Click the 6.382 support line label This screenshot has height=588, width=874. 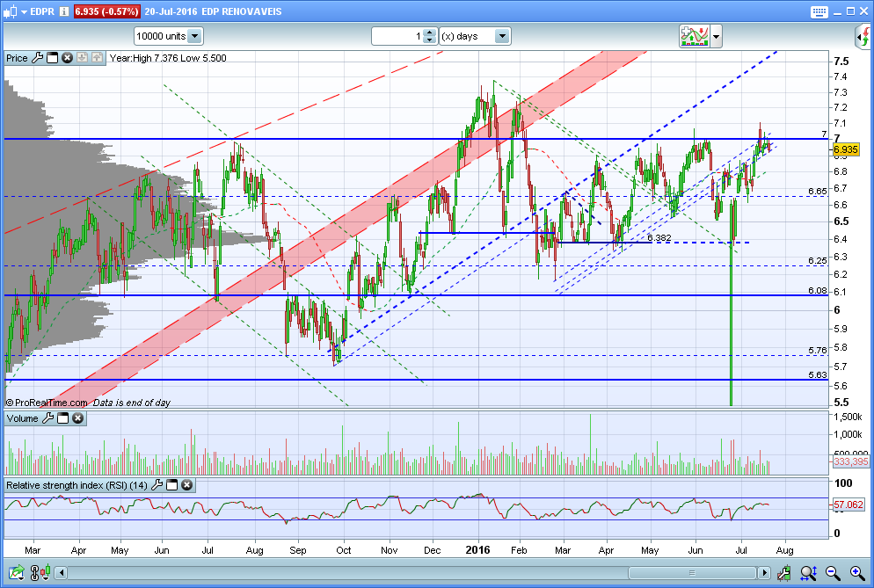[x=659, y=238]
